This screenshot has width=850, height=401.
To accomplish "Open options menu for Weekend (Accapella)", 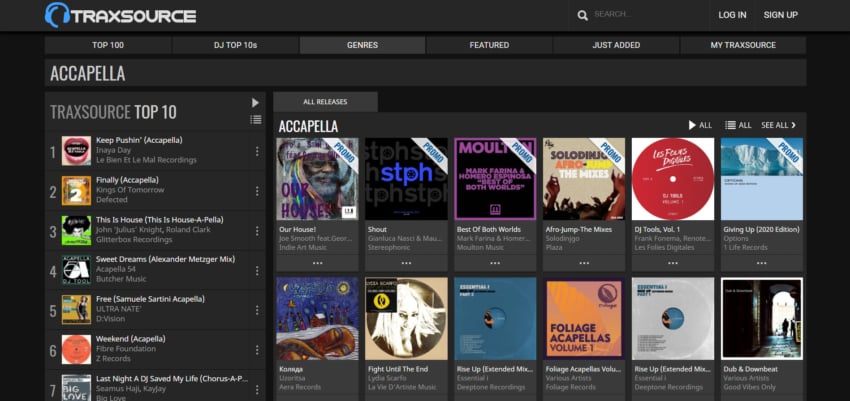I will click(257, 350).
